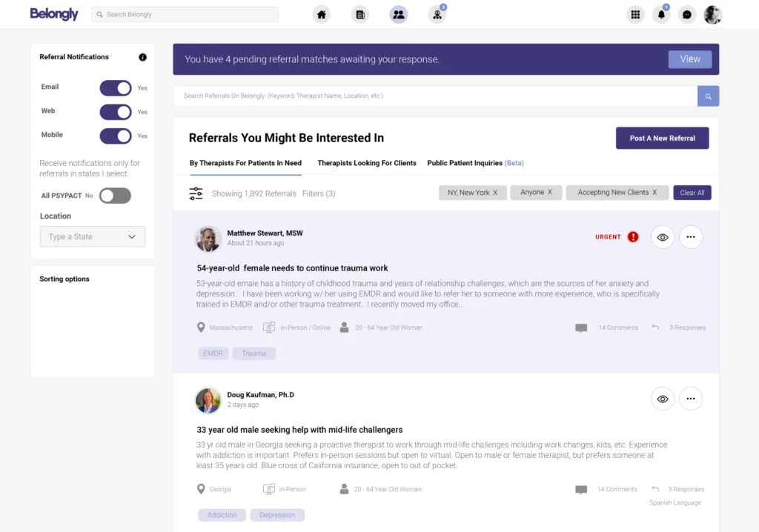Open the apps grid icon
Viewport: 759px width, 532px height.
[x=634, y=14]
